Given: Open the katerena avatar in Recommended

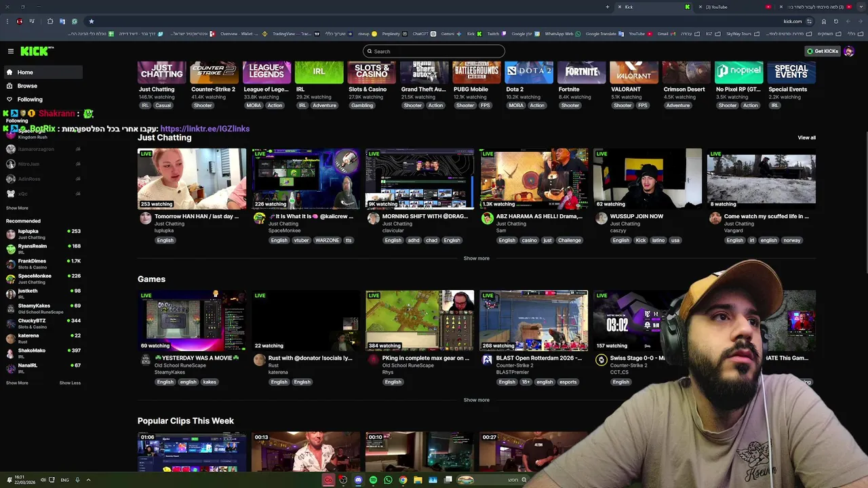Looking at the screenshot, I should [10, 338].
